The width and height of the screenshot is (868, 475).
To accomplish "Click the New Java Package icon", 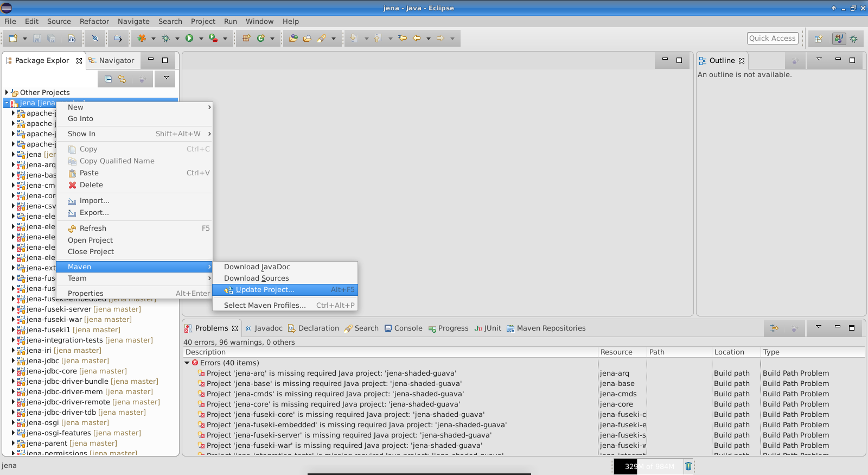I will click(246, 39).
